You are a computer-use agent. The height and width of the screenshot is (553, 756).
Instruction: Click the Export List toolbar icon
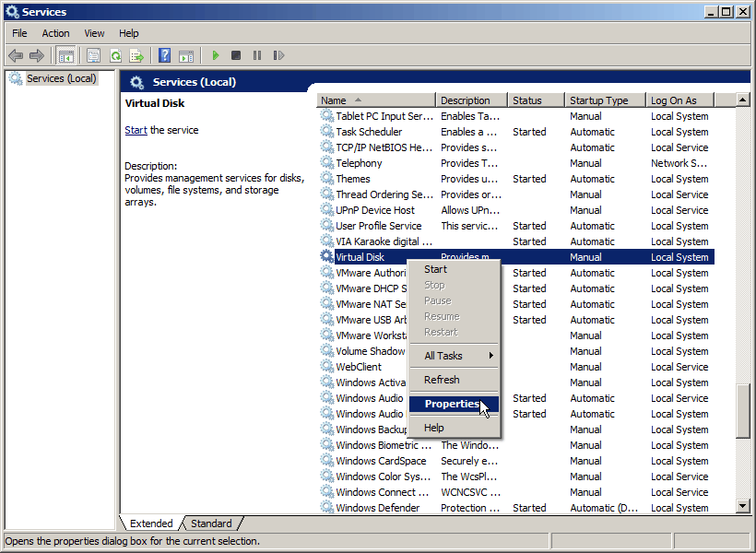pos(136,55)
